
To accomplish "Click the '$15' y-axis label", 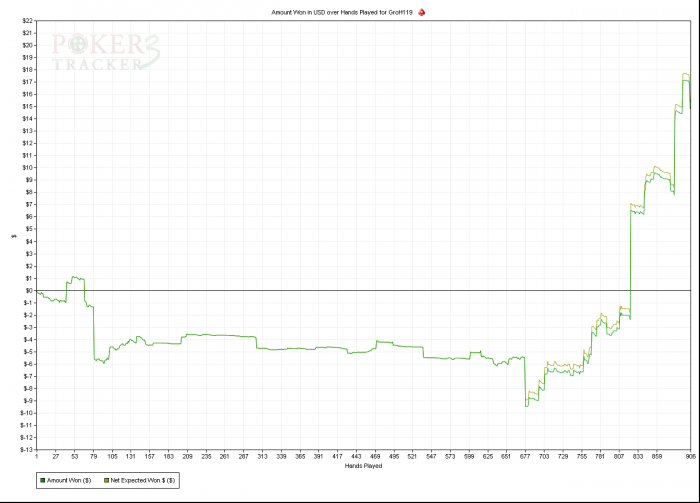I will 27,106.
